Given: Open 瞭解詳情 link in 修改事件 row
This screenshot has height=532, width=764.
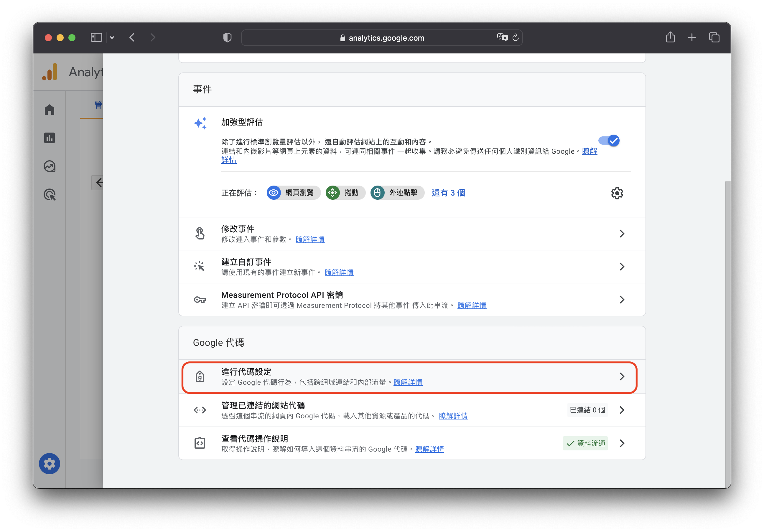Looking at the screenshot, I should pos(309,239).
